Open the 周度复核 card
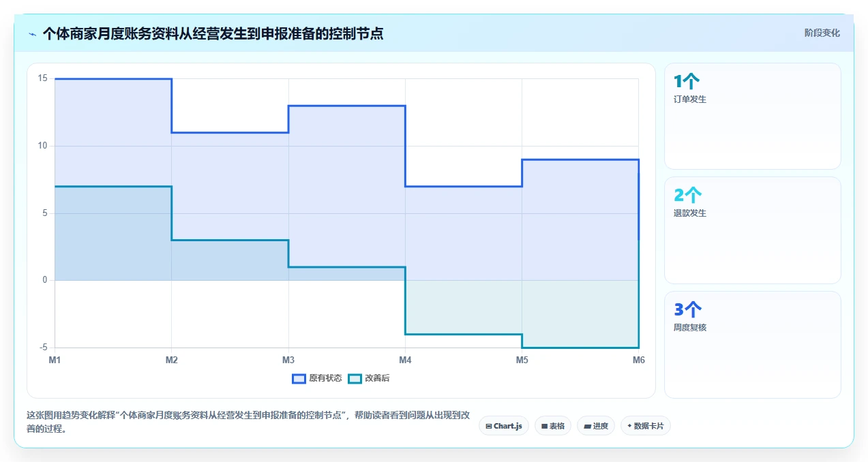This screenshot has height=462, width=868. coord(753,345)
